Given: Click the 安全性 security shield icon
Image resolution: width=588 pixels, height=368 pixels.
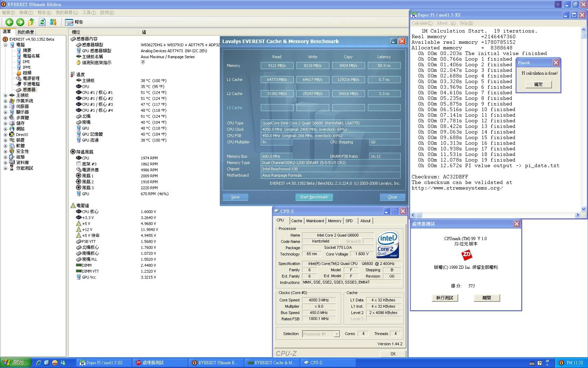Looking at the screenshot, I should coord(12,151).
